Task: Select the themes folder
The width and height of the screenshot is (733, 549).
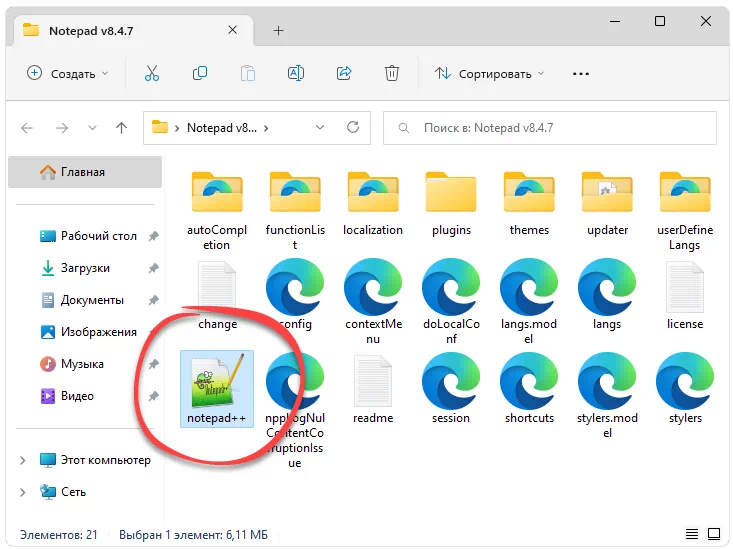Action: pyautogui.click(x=529, y=204)
